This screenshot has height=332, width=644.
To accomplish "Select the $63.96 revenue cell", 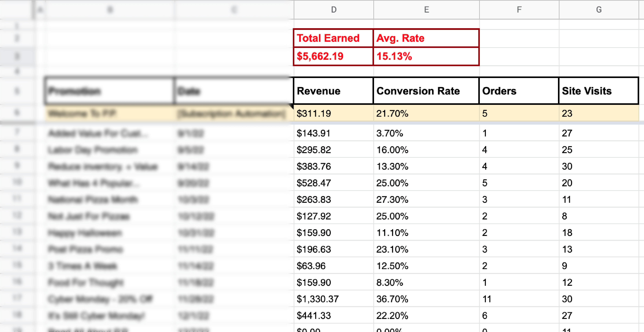I will click(x=334, y=266).
